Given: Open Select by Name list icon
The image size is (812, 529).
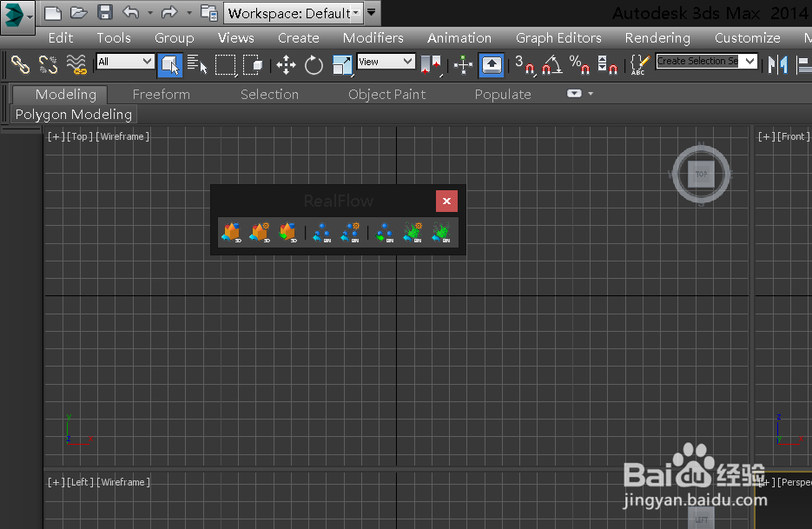Looking at the screenshot, I should pyautogui.click(x=197, y=65).
